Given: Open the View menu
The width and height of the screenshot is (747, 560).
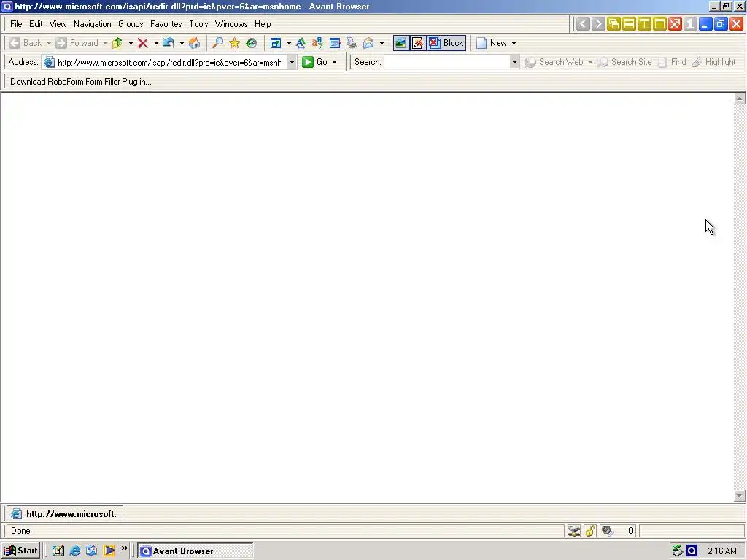Looking at the screenshot, I should (x=58, y=24).
